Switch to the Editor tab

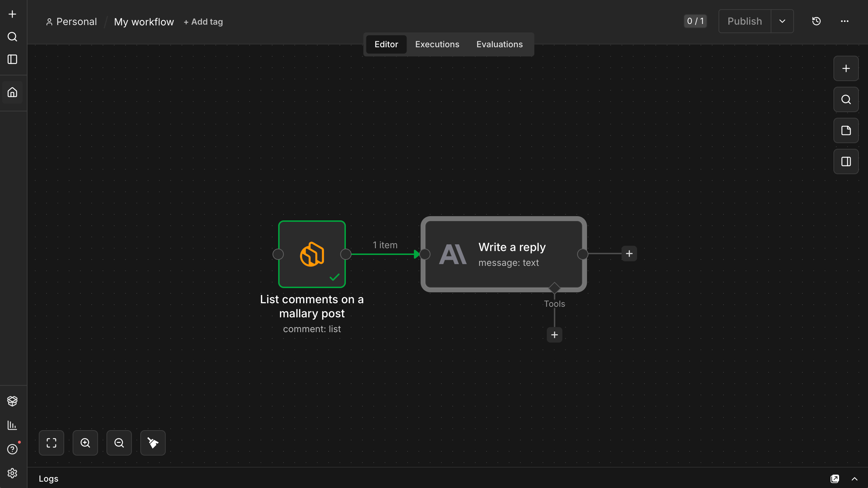click(386, 44)
